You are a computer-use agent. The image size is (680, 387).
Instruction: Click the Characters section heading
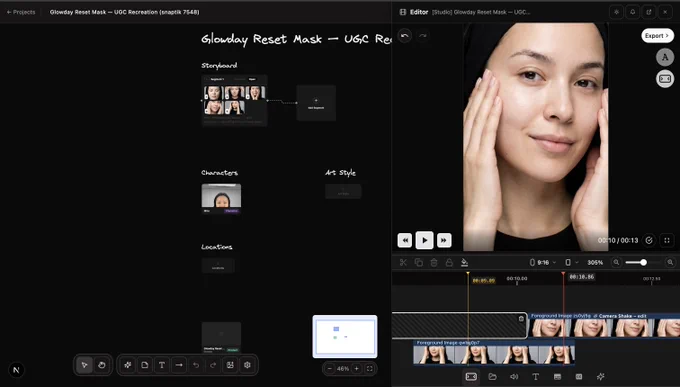[219, 173]
